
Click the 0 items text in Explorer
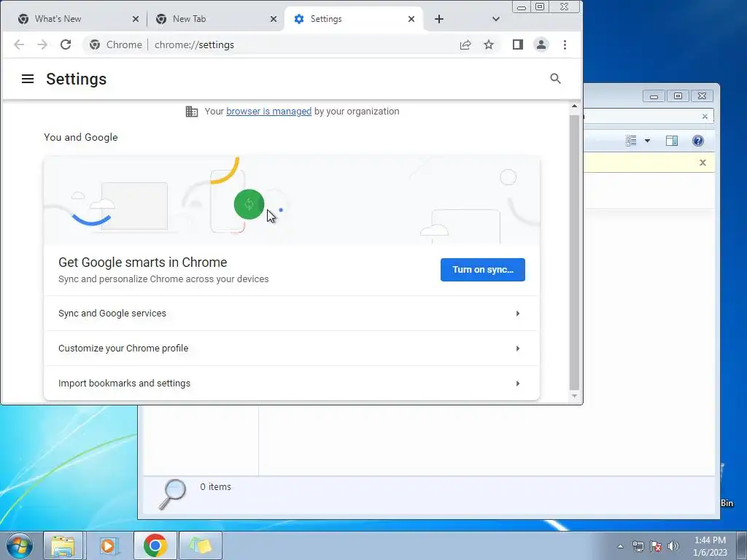click(x=215, y=486)
